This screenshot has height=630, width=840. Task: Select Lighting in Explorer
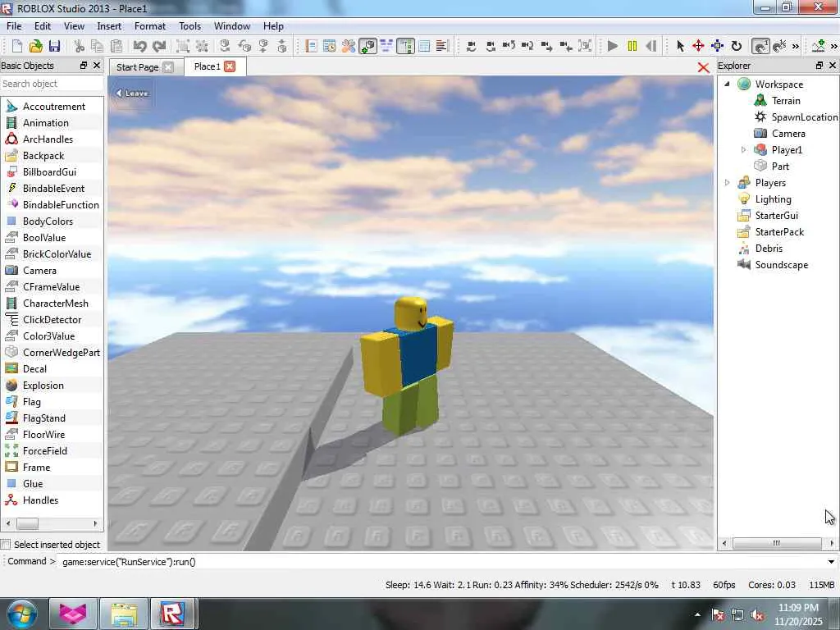(773, 199)
